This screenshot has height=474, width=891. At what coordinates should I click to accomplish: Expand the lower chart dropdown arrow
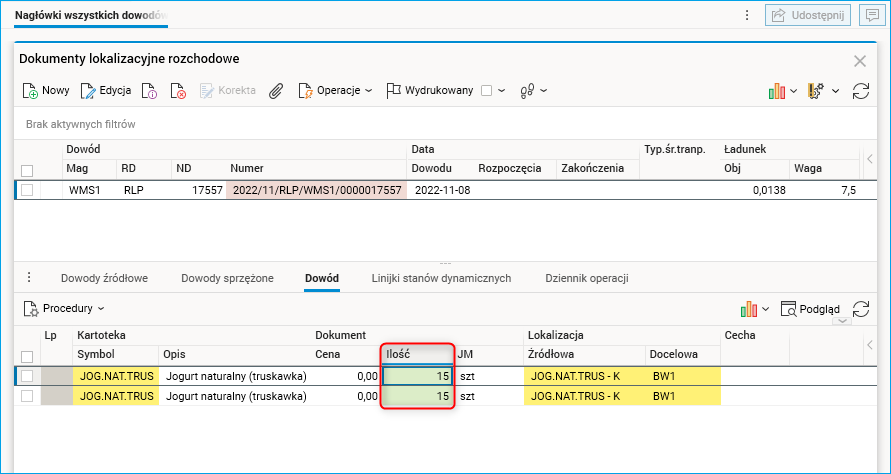(x=765, y=309)
